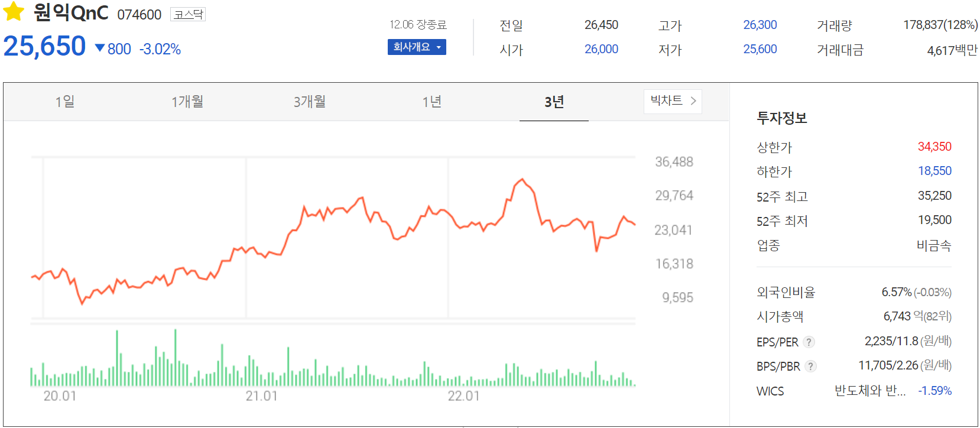
Task: Click the chart axis label 16,318
Action: [x=674, y=264]
